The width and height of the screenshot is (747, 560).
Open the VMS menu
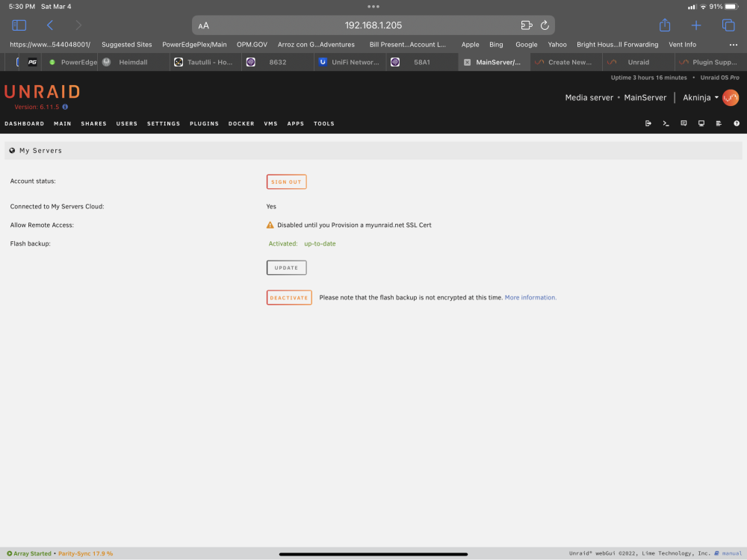coord(270,124)
